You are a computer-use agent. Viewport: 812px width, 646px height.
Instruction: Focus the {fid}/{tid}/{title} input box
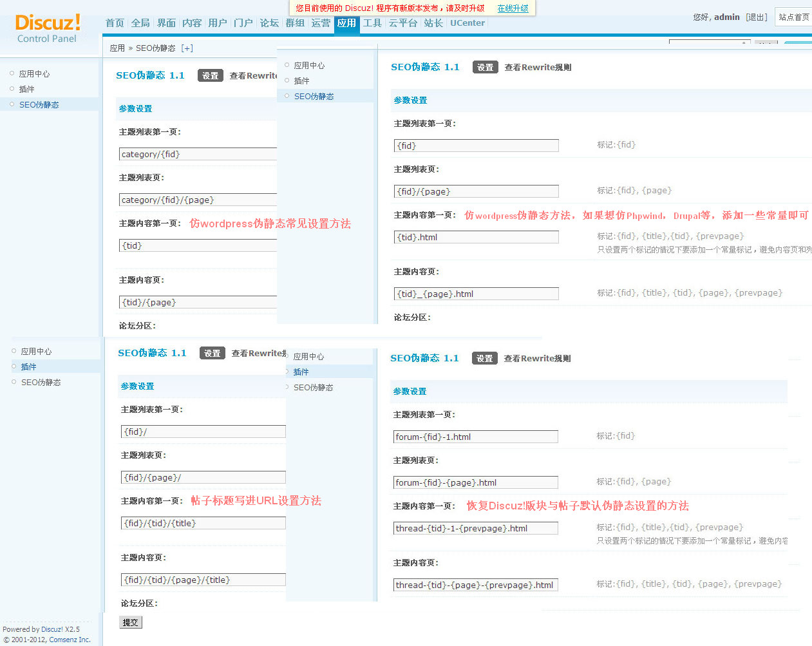(203, 523)
